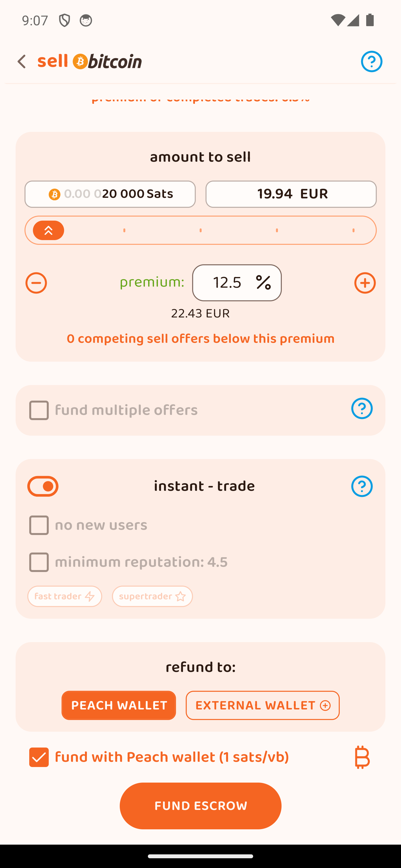
Task: Tap the back arrow in header
Action: pos(22,62)
